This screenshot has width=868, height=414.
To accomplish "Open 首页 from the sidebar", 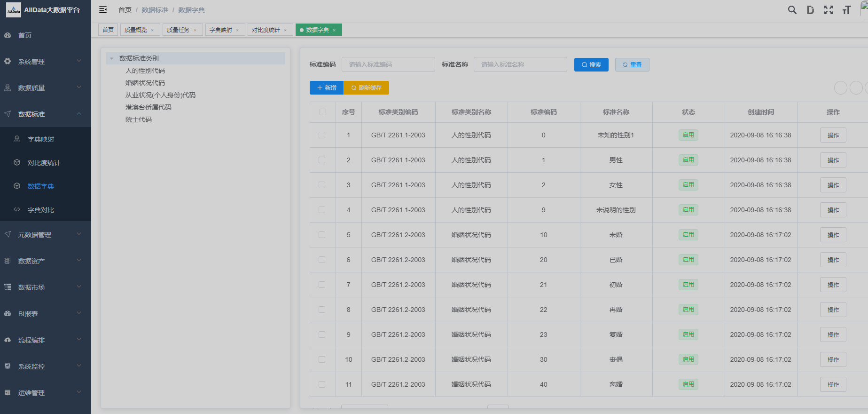I will (25, 35).
